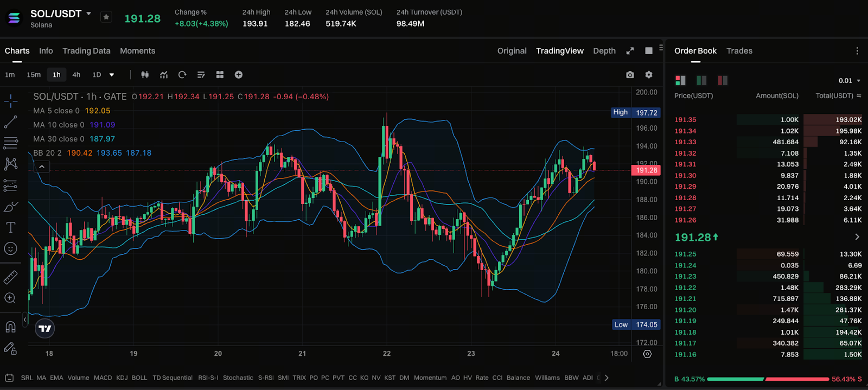Add the MACD indicator
This screenshot has width=868, height=390.
(103, 378)
